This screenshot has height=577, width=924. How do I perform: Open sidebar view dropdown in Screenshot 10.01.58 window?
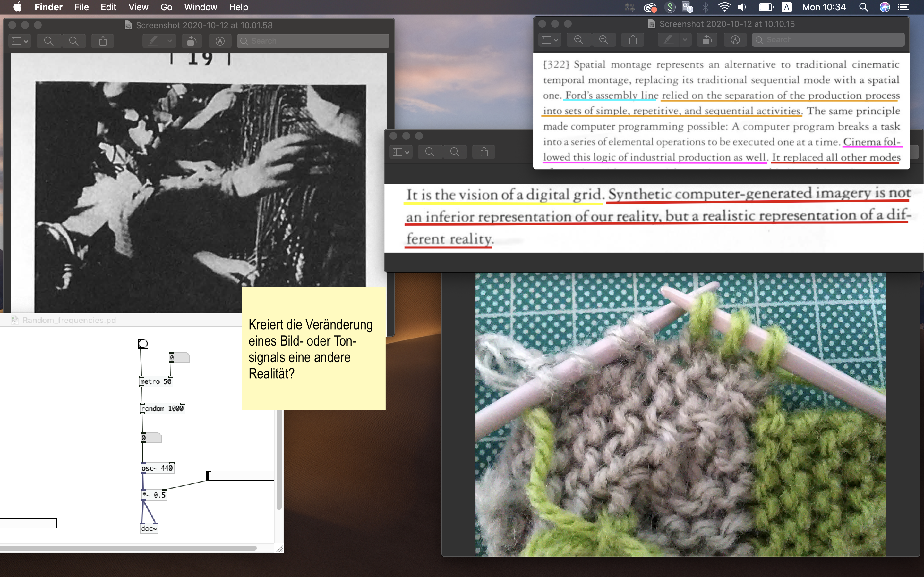click(x=20, y=41)
